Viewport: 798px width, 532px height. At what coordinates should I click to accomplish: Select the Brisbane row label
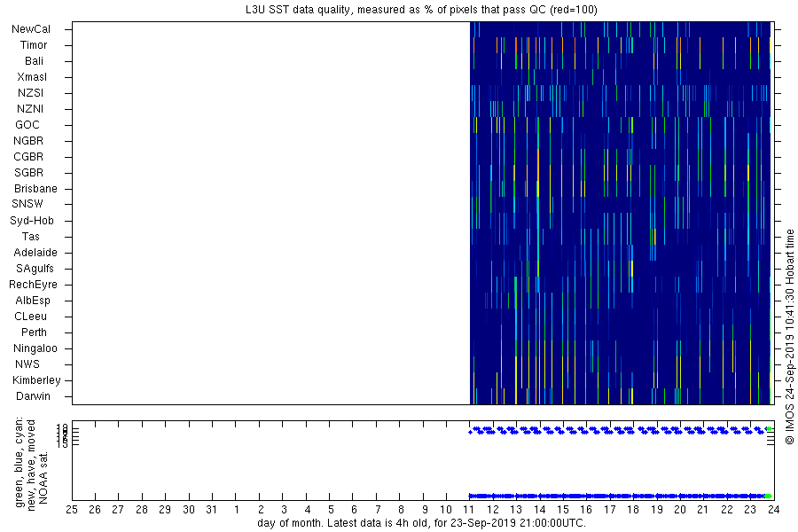click(35, 189)
